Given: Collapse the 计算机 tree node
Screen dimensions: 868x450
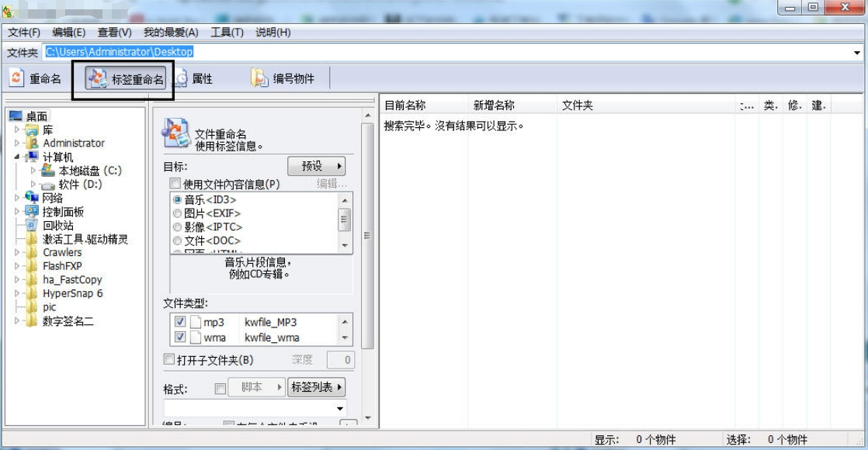Looking at the screenshot, I should coord(16,157).
